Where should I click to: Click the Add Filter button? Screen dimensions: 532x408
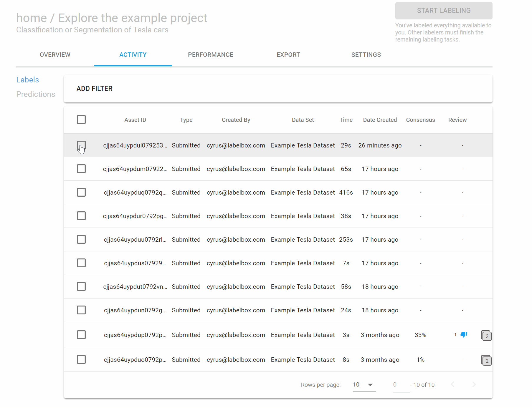coord(95,89)
